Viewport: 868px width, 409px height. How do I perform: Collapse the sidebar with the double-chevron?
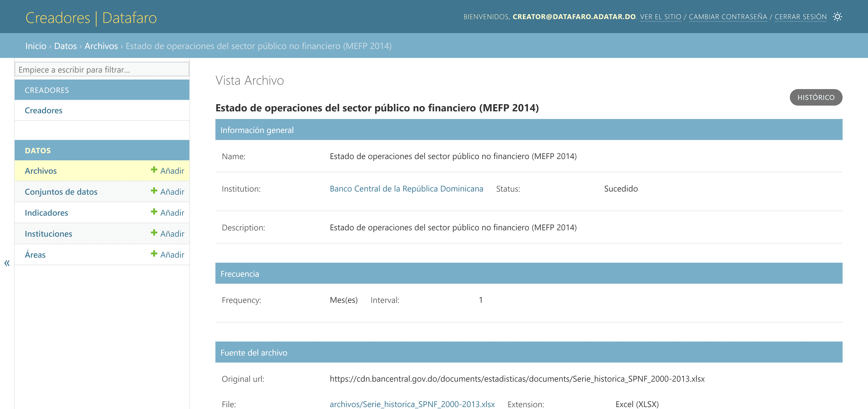(7, 263)
